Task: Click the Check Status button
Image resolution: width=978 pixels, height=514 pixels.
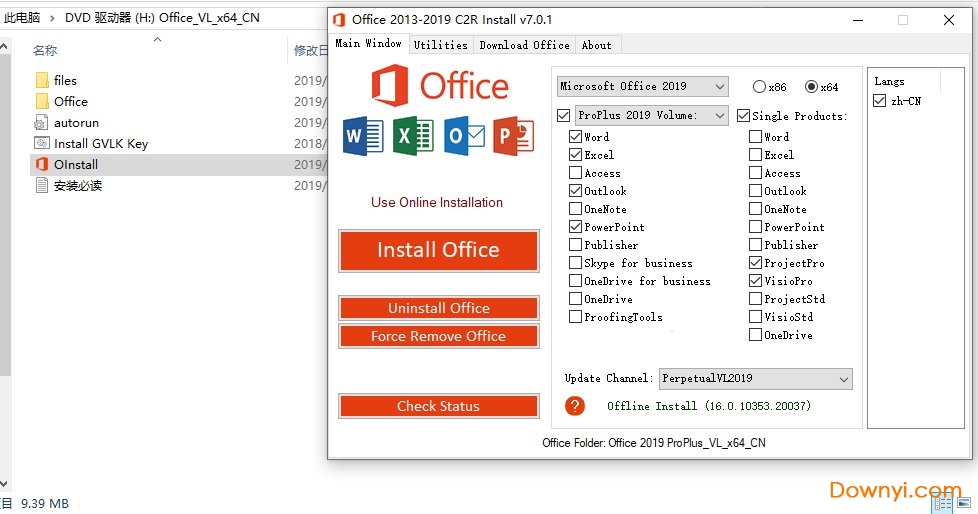Action: (438, 406)
